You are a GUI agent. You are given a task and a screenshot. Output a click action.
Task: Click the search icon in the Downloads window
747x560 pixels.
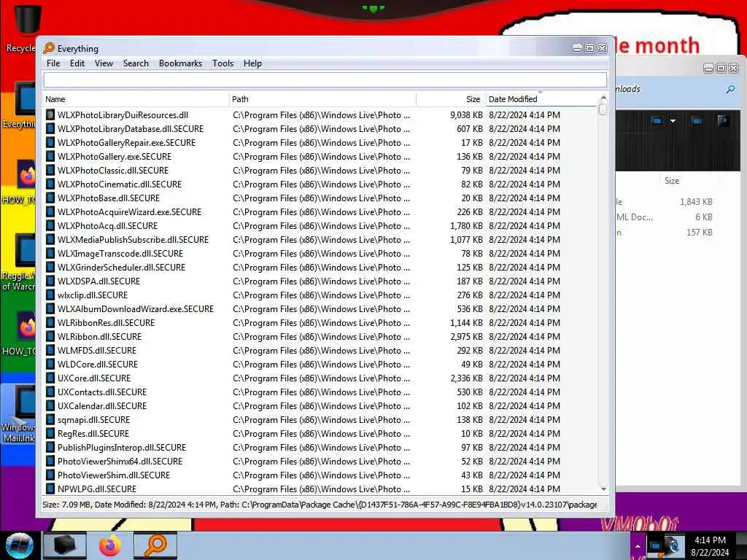tap(730, 89)
